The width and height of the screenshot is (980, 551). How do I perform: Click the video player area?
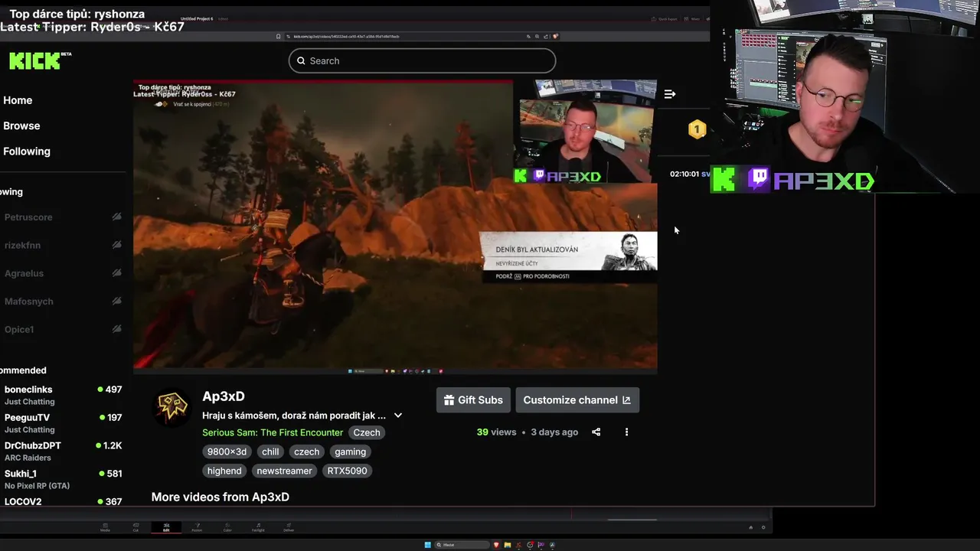point(395,226)
